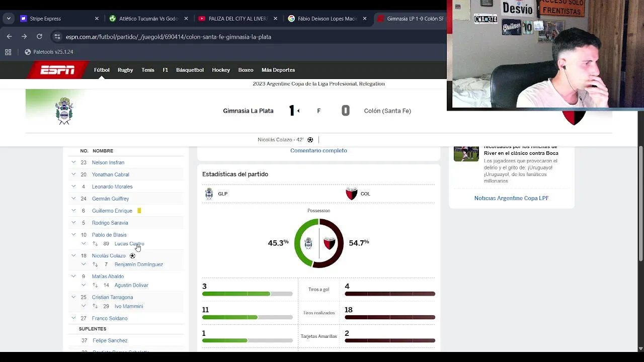644x362 pixels.
Task: Expand Pablo de Blasis player row
Action: (x=73, y=235)
